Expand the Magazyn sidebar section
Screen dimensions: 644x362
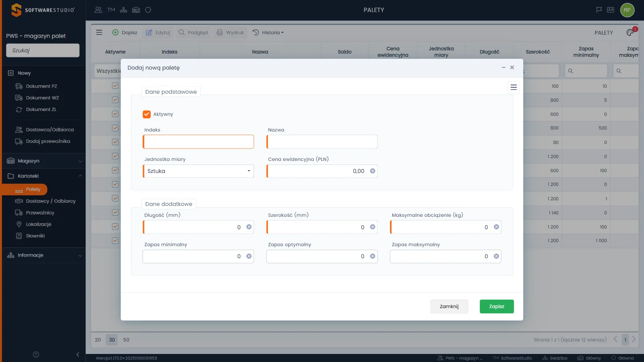[x=44, y=161]
